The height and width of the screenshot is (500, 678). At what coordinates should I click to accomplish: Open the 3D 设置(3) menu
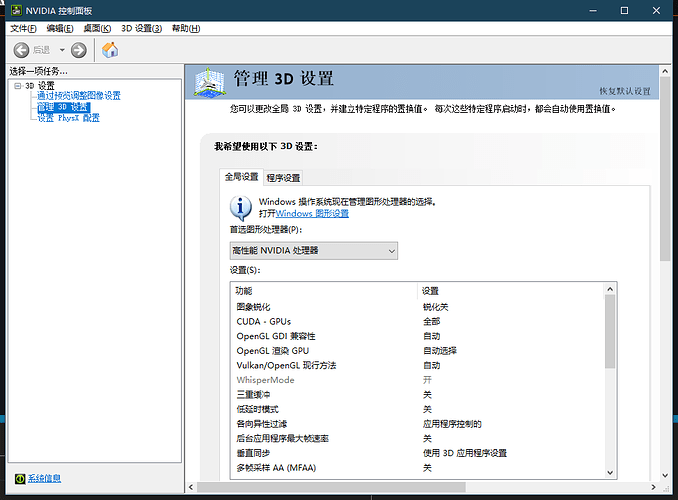141,29
